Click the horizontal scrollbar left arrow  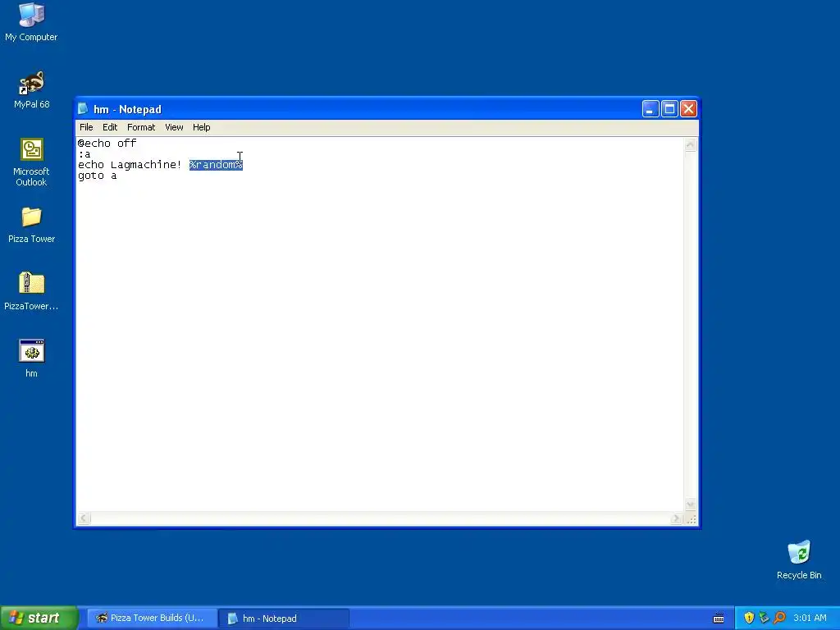pos(84,518)
